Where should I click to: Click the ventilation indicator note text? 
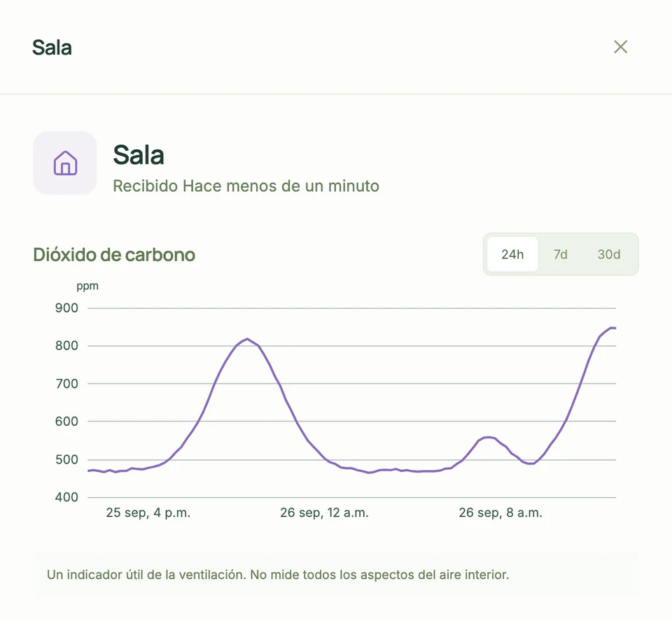pos(278,575)
